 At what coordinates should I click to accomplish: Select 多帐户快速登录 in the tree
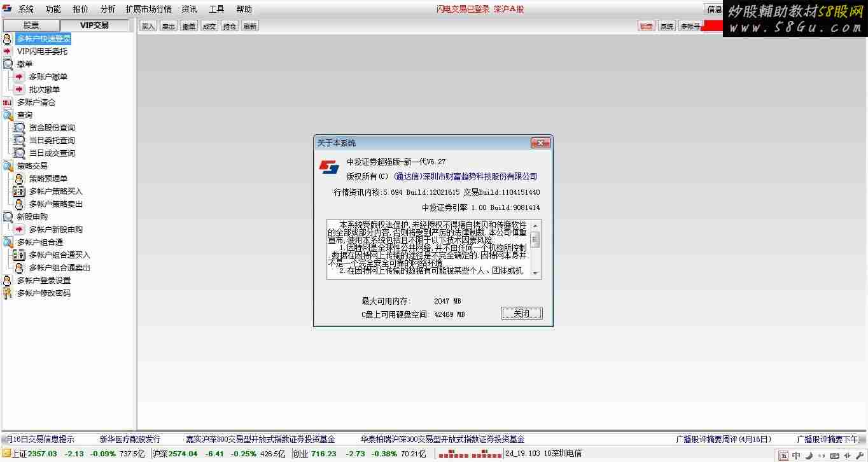[44, 39]
